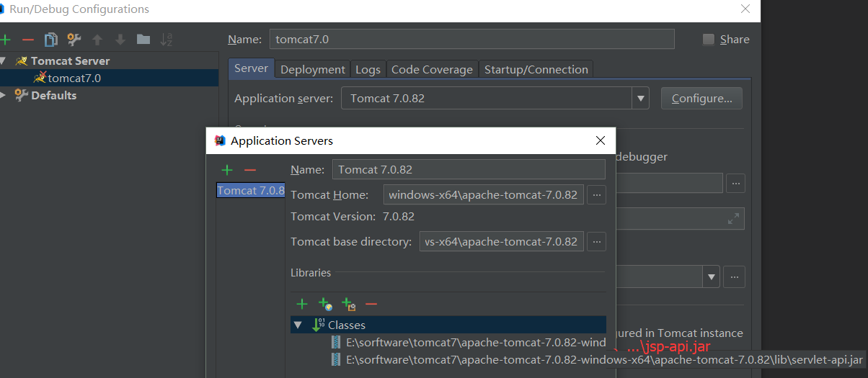Toggle the Share checkbox
Viewport: 868px width, 378px height.
[x=709, y=40]
